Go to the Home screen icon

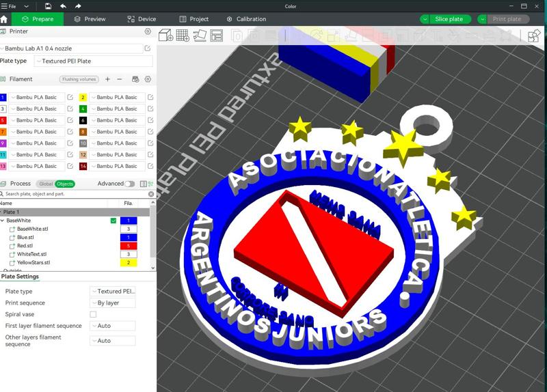click(4, 19)
